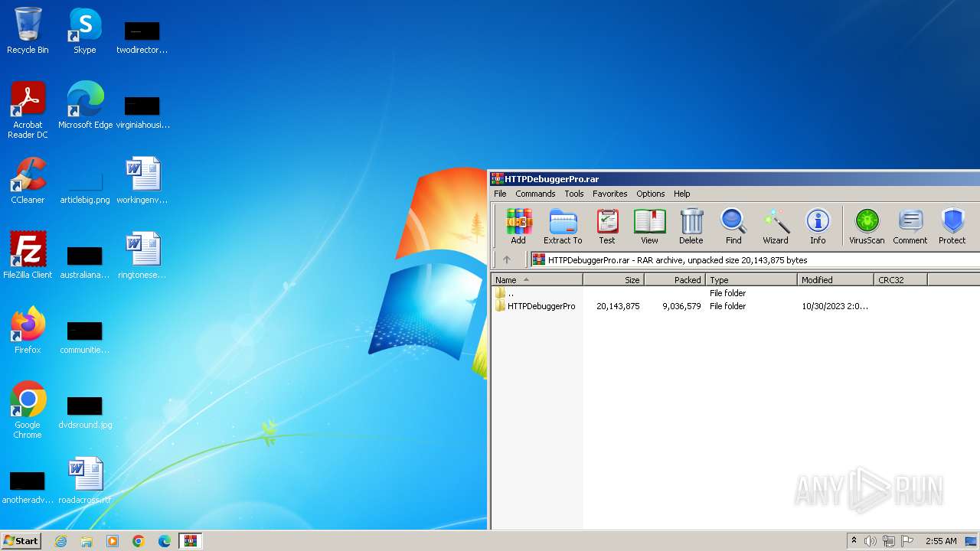Click the Extract To toolbar icon
The width and height of the screenshot is (980, 551).
pos(563,227)
